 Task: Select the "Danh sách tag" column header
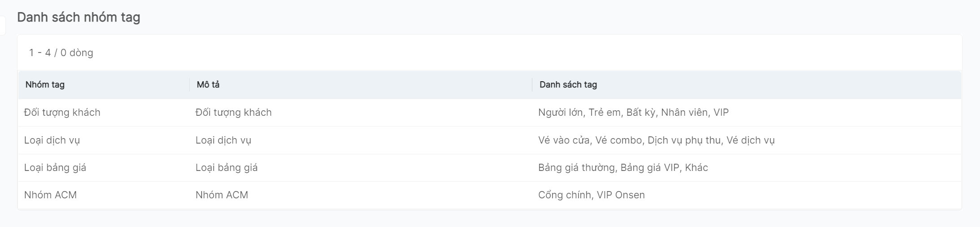568,85
